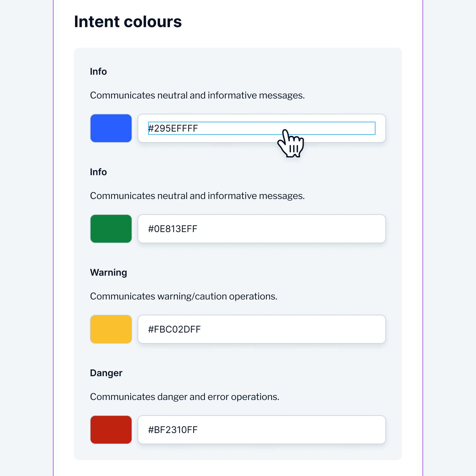Click the warning/caution operations description
The height and width of the screenshot is (476, 476).
coord(184,297)
